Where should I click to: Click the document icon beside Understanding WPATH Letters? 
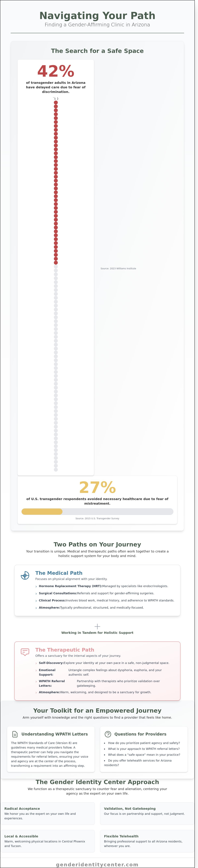[x=15, y=734]
